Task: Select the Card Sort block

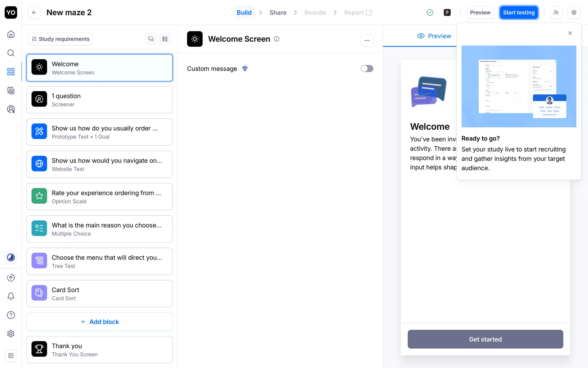Action: [x=100, y=294]
